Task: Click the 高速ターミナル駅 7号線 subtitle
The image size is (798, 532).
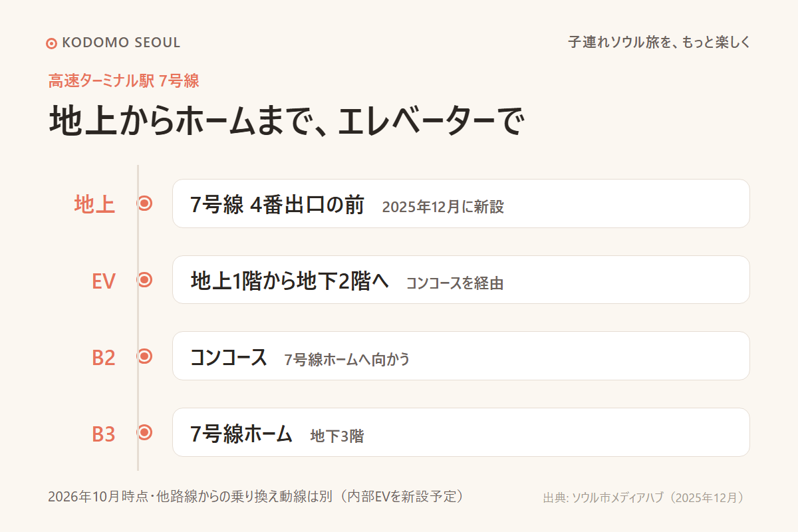Action: [x=124, y=81]
